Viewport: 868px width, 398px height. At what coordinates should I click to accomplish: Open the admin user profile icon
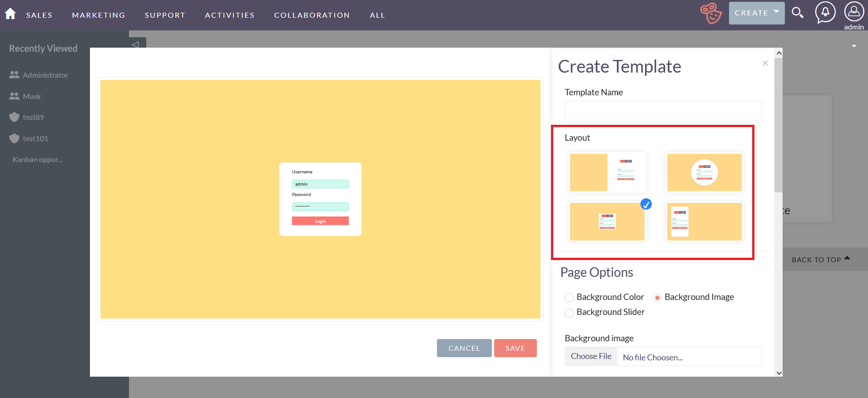click(x=854, y=12)
